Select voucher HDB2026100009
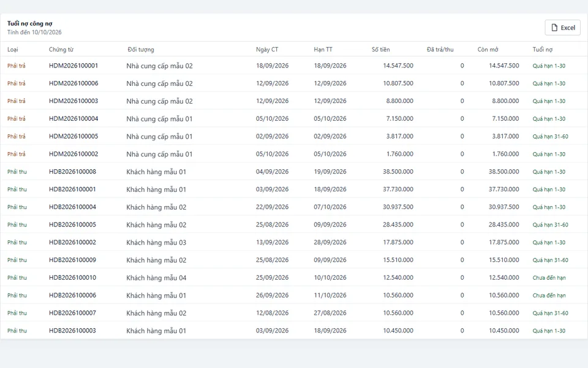Image resolution: width=588 pixels, height=368 pixels. [x=72, y=260]
